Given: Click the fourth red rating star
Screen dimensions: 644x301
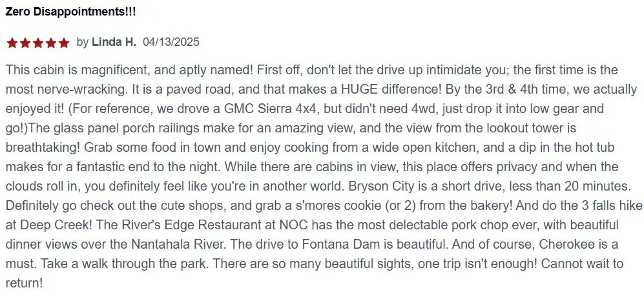Looking at the screenshot, I should point(51,43).
